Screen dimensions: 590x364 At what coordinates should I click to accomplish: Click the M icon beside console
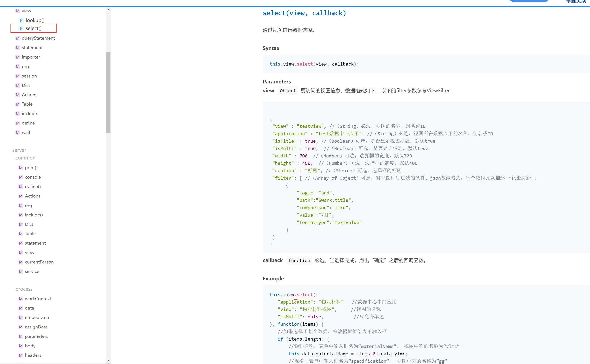[21, 177]
